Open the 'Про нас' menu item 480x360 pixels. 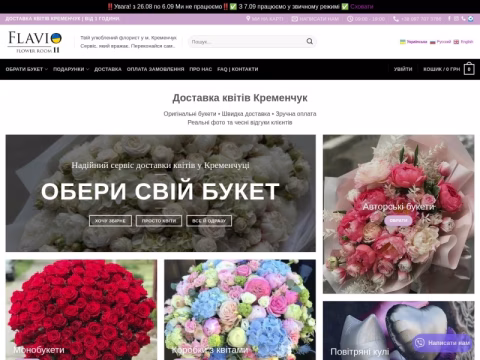pyautogui.click(x=201, y=69)
